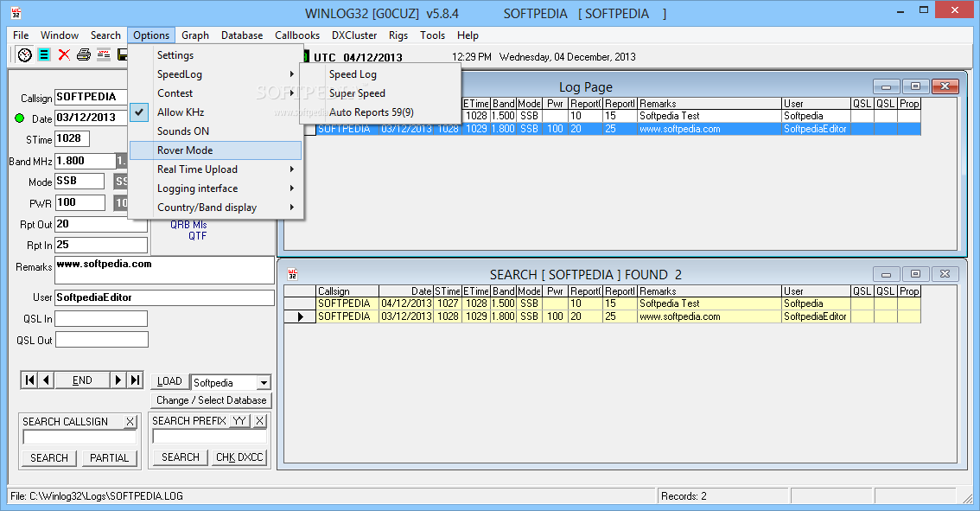This screenshot has width=980, height=511.
Task: Click the cyan list toolbar icon
Action: [44, 55]
